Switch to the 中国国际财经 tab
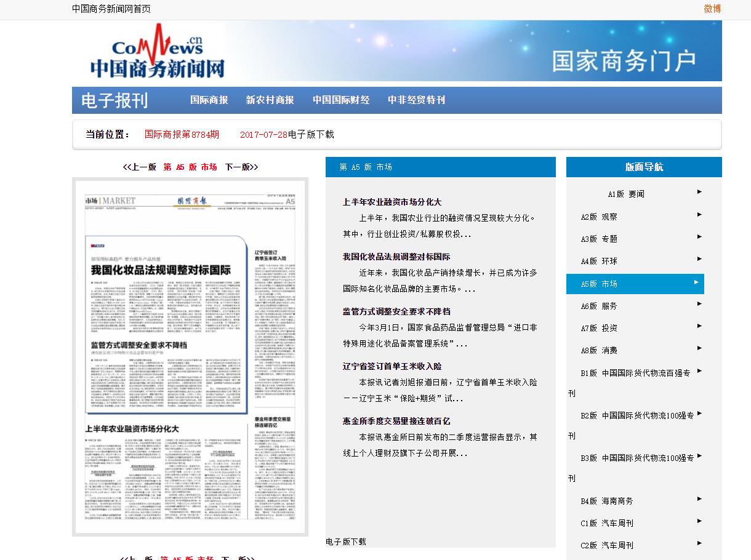The width and height of the screenshot is (751, 560). pyautogui.click(x=341, y=100)
